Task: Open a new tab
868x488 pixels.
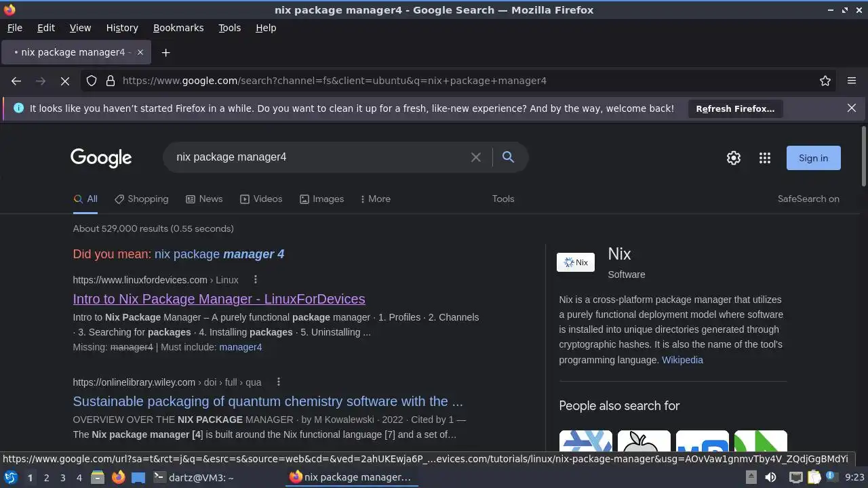Action: 165,52
